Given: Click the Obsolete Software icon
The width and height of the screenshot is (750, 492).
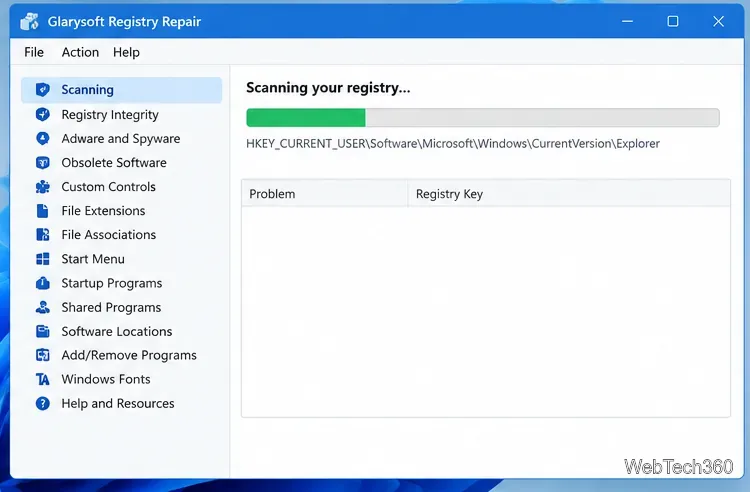Looking at the screenshot, I should coord(43,163).
